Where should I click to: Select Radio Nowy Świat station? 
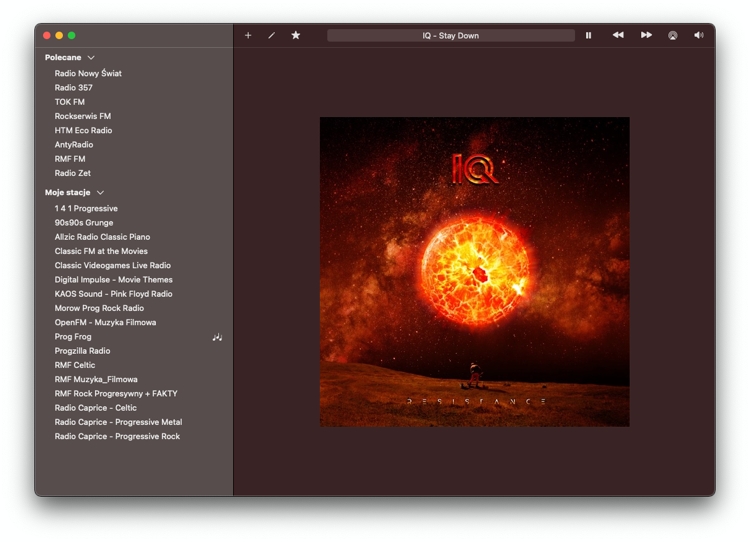88,73
